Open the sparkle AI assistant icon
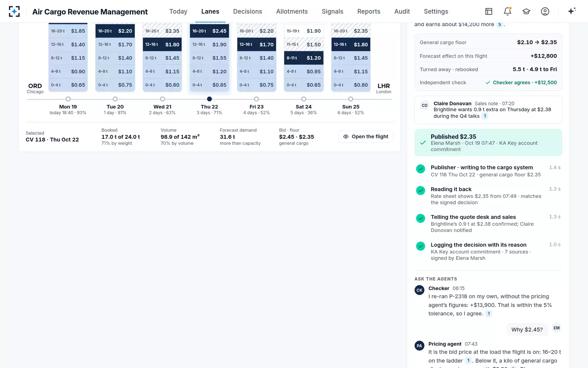This screenshot has height=368, width=588. point(572,11)
